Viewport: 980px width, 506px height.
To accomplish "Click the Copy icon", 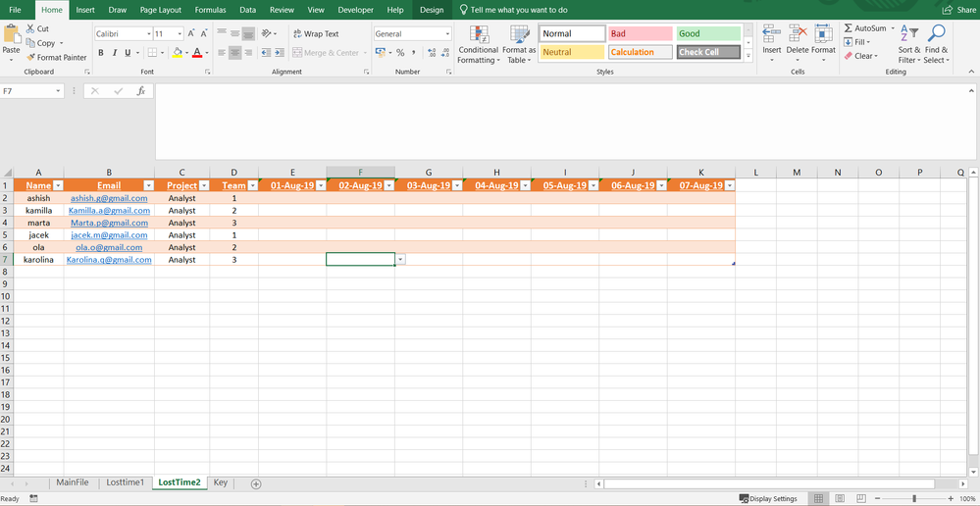I will coord(30,43).
